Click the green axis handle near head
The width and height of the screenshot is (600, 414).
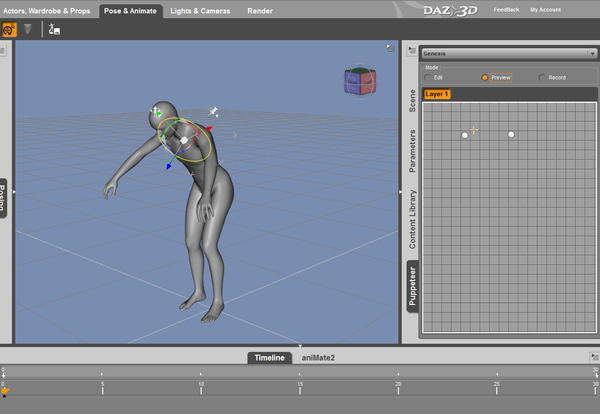click(158, 114)
